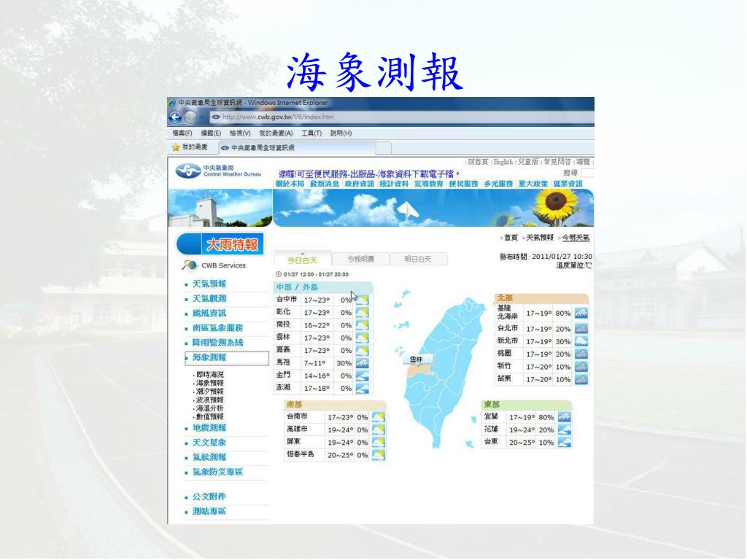Viewport: 747px width, 560px height.
Task: Click 澎湖 weather icon
Action: pos(362,388)
